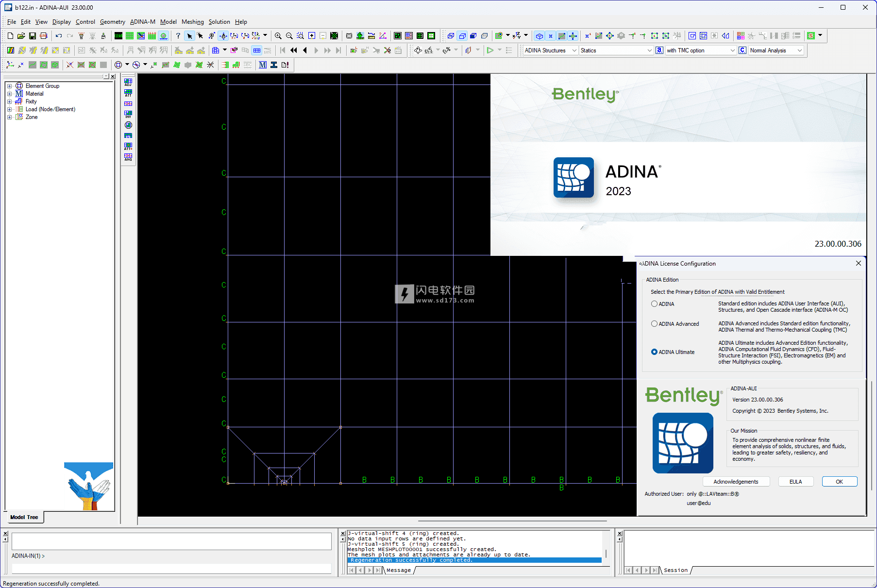Click the Save file icon
The width and height of the screenshot is (877, 588).
click(x=32, y=36)
